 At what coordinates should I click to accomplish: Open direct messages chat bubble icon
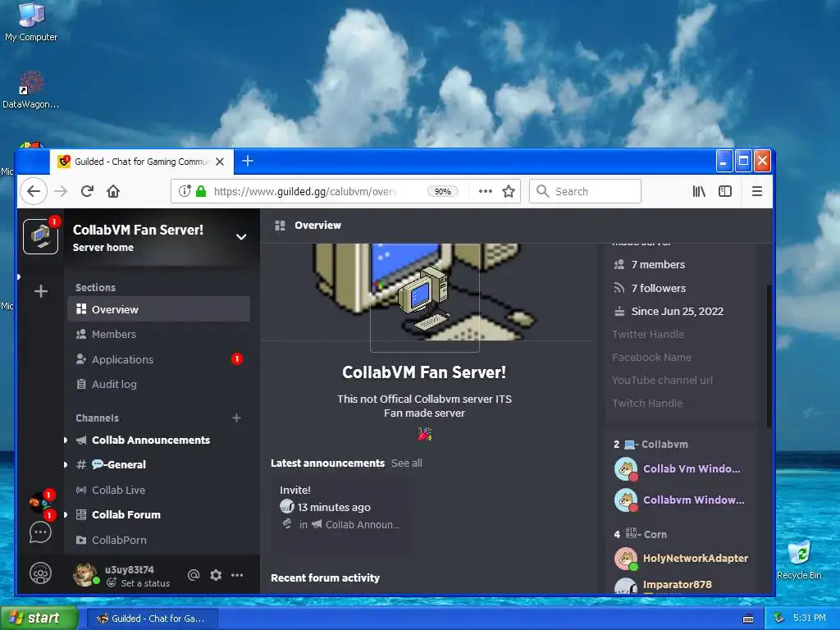click(40, 532)
